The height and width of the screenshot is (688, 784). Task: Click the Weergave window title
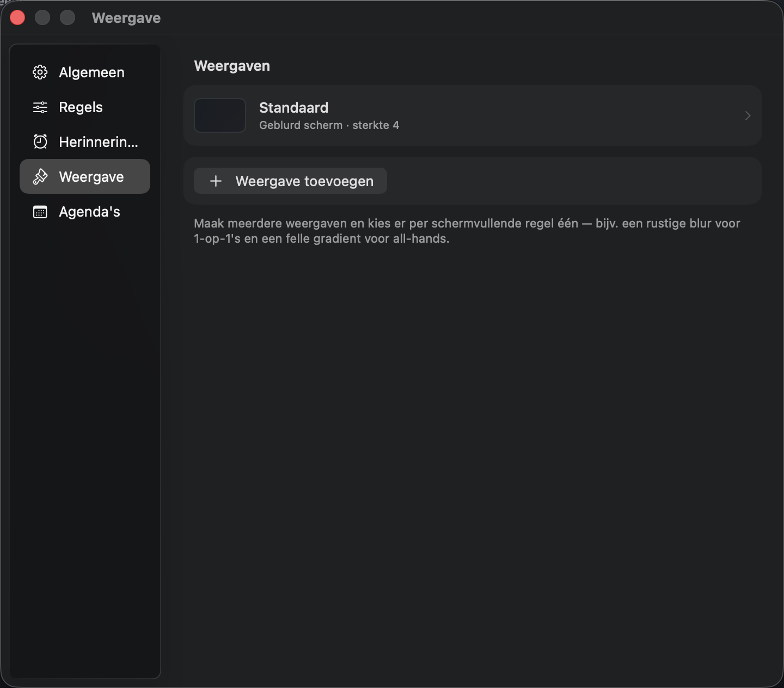126,18
